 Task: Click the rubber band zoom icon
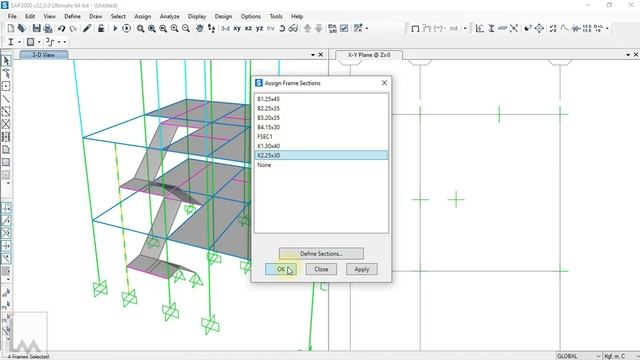point(140,28)
